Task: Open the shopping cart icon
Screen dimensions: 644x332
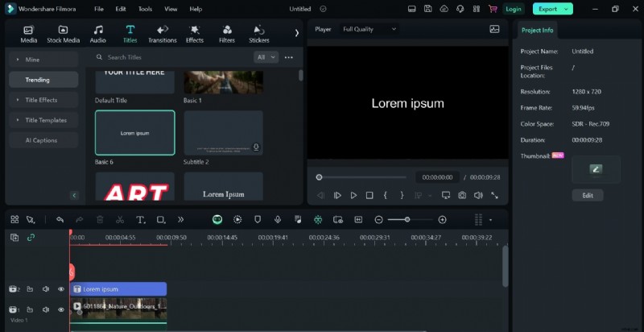Action: 492,9
